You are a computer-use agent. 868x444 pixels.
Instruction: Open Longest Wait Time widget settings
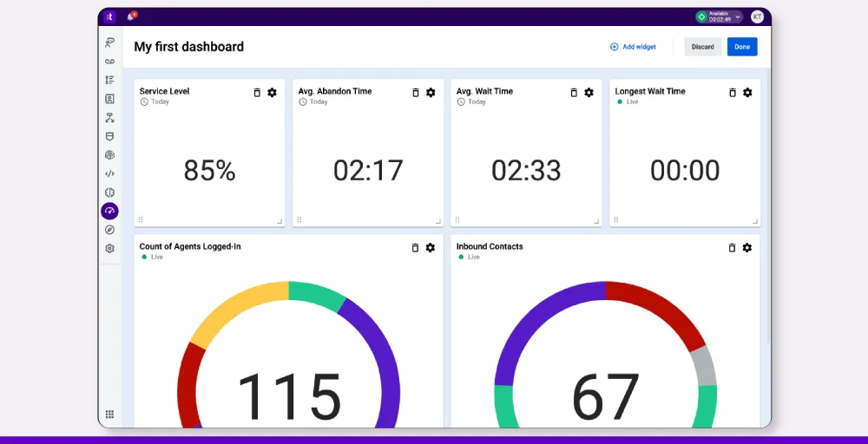point(747,92)
